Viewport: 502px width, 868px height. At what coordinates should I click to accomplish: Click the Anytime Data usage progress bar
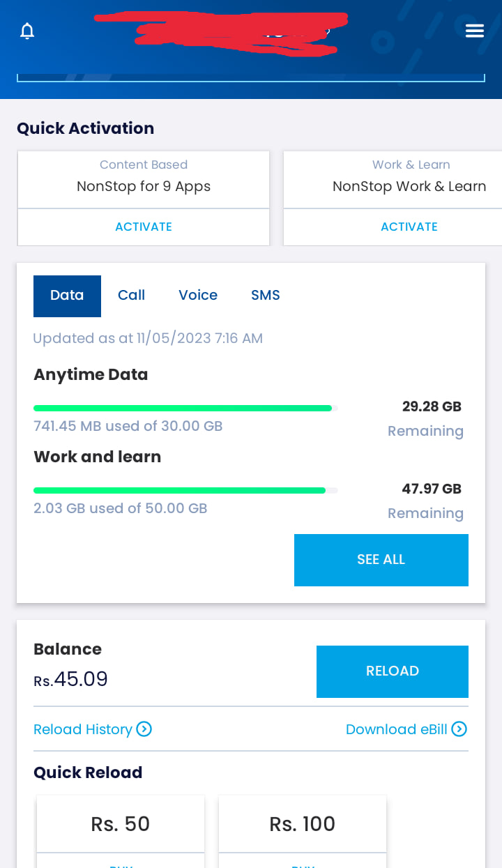click(x=185, y=408)
